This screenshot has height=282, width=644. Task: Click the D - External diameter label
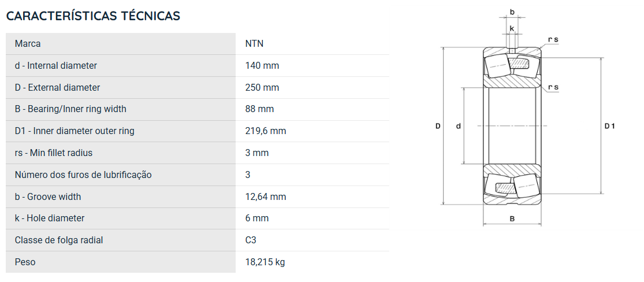pos(58,88)
